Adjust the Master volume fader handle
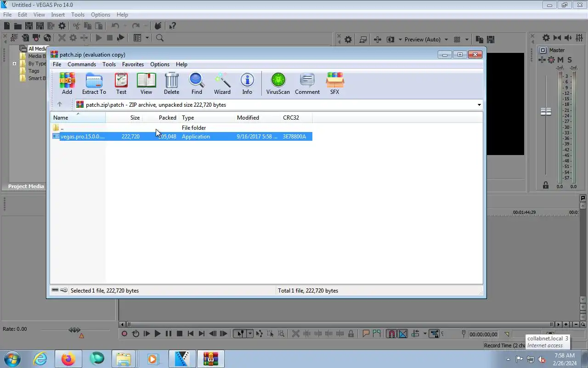 point(546,112)
